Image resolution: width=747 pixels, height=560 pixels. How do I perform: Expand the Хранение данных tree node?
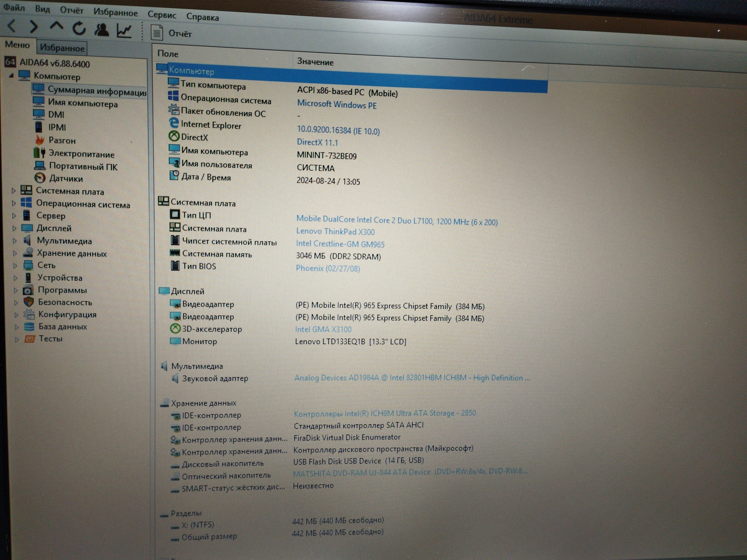coord(15,253)
